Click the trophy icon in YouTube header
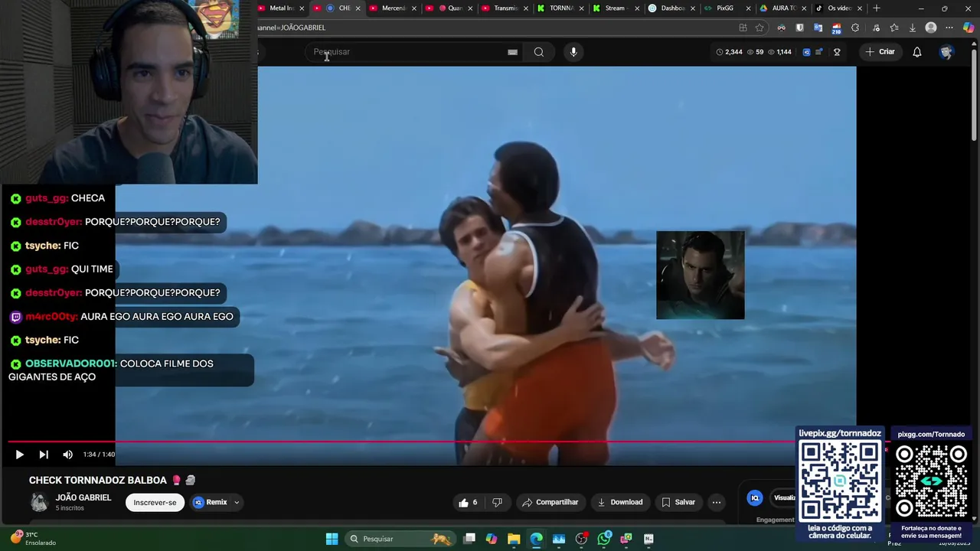The height and width of the screenshot is (551, 980). [837, 52]
